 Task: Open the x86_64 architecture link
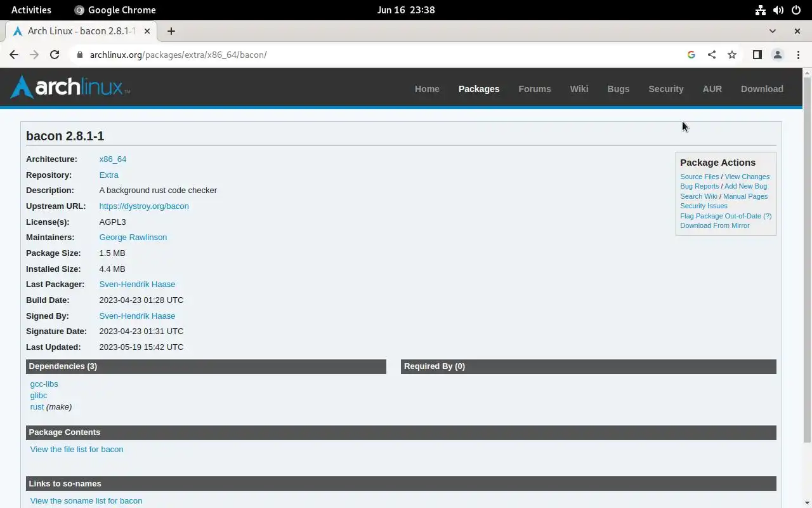(113, 159)
